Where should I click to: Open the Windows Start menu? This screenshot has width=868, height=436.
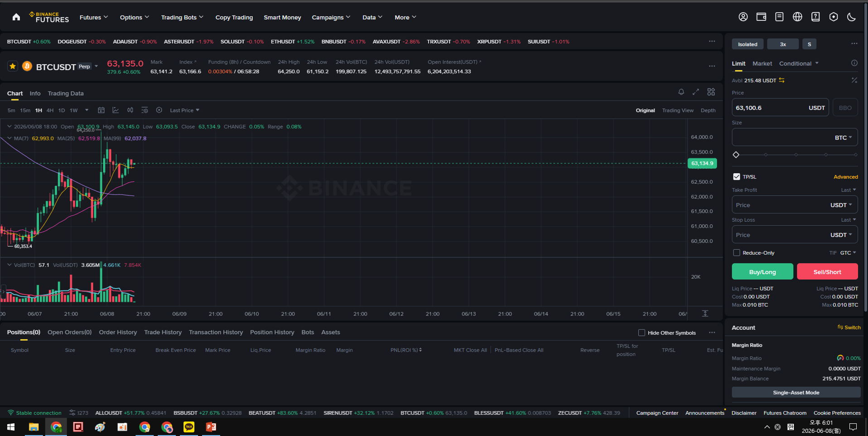[11, 427]
